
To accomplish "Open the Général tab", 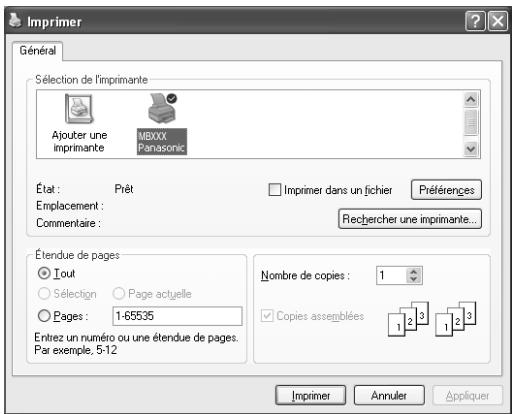I will [x=38, y=51].
